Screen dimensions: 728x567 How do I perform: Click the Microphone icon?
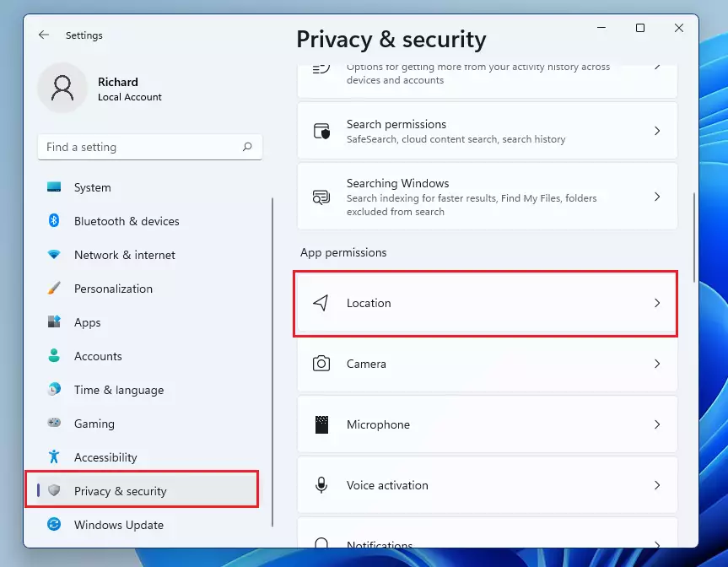(x=321, y=424)
